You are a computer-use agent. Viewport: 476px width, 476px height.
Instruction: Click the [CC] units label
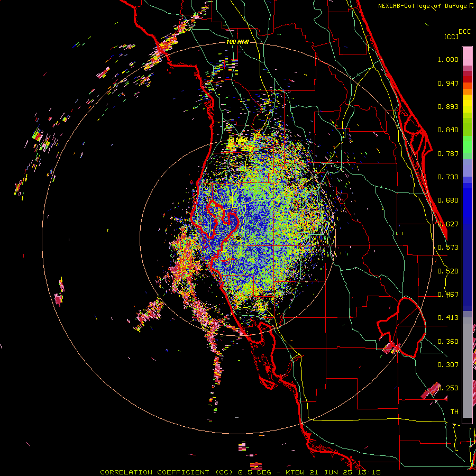click(x=451, y=36)
